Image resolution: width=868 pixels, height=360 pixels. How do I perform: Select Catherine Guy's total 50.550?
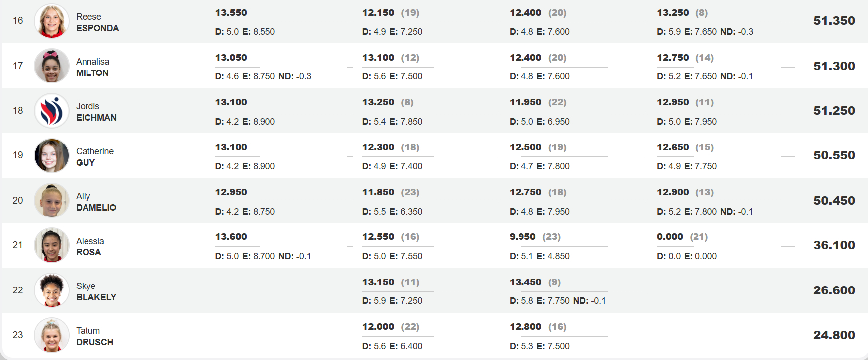tap(834, 155)
